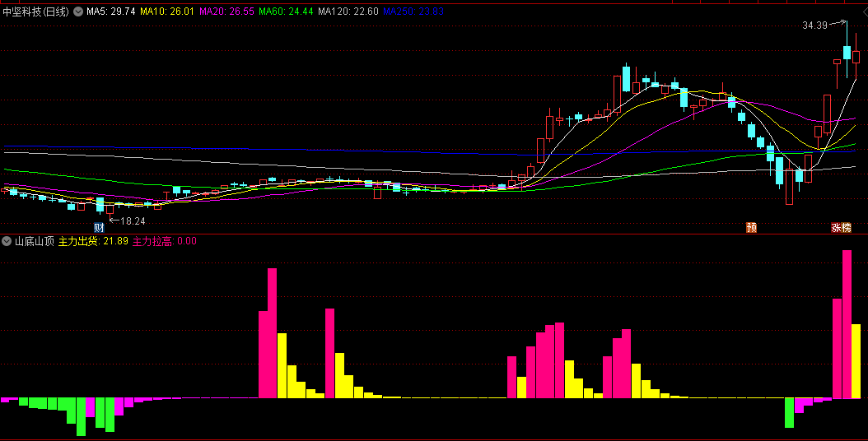Viewport: 868px width, 441px height.
Task: Select the 中坚科技(日线) chart title
Action: pyautogui.click(x=36, y=12)
